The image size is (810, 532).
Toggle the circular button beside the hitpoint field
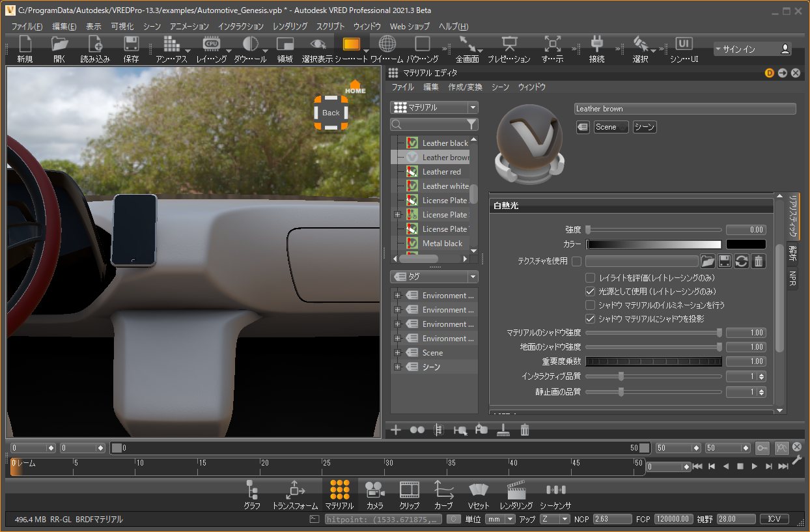point(454,519)
